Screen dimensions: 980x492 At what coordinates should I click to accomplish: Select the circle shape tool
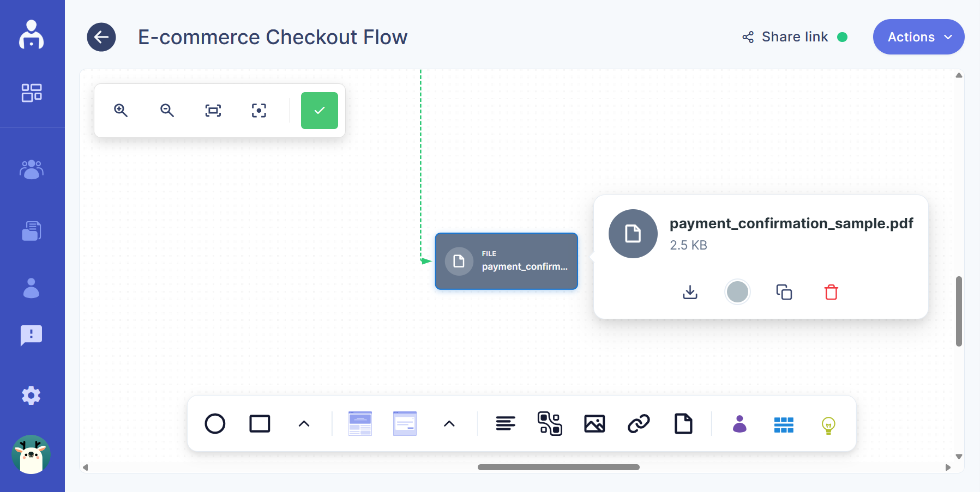click(x=215, y=423)
